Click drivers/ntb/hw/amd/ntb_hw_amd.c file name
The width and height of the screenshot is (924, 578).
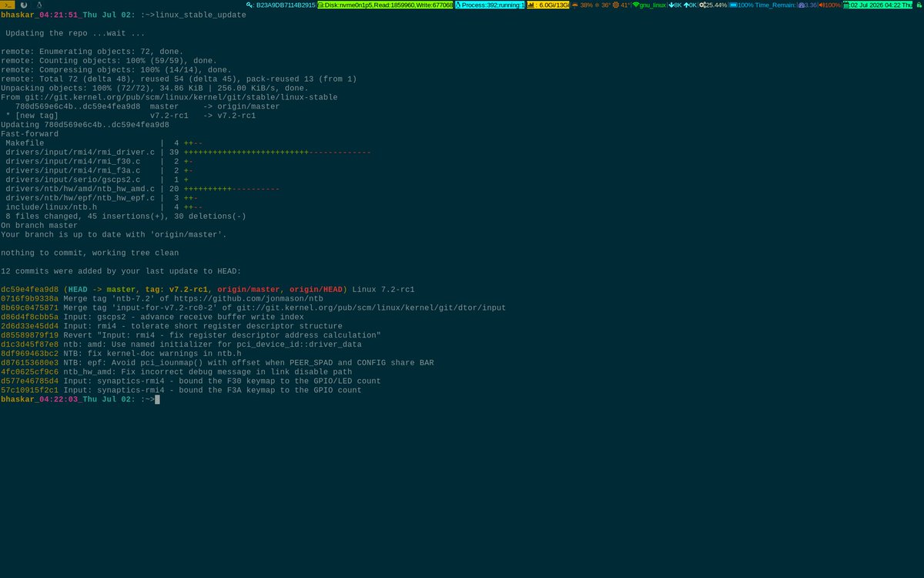80,189
